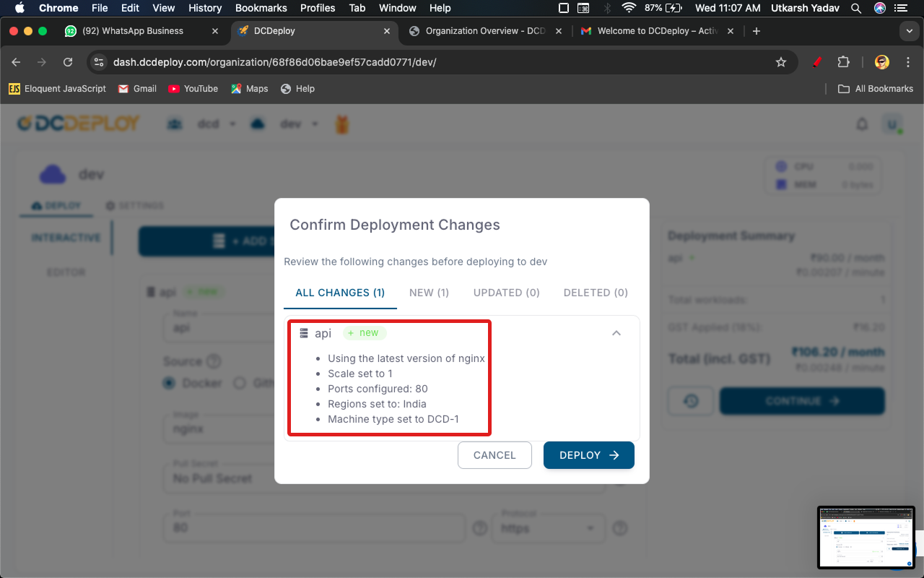The width and height of the screenshot is (924, 578).
Task: Select EDITOR mode in sidebar
Action: [x=66, y=272]
